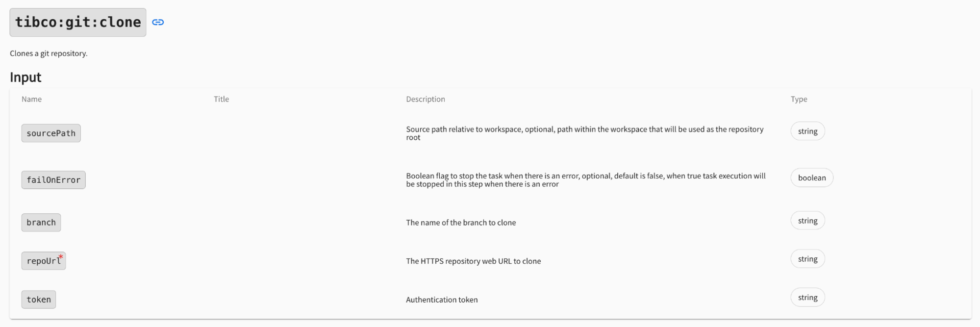Click the Description column header
The height and width of the screenshot is (327, 980).
coord(426,99)
